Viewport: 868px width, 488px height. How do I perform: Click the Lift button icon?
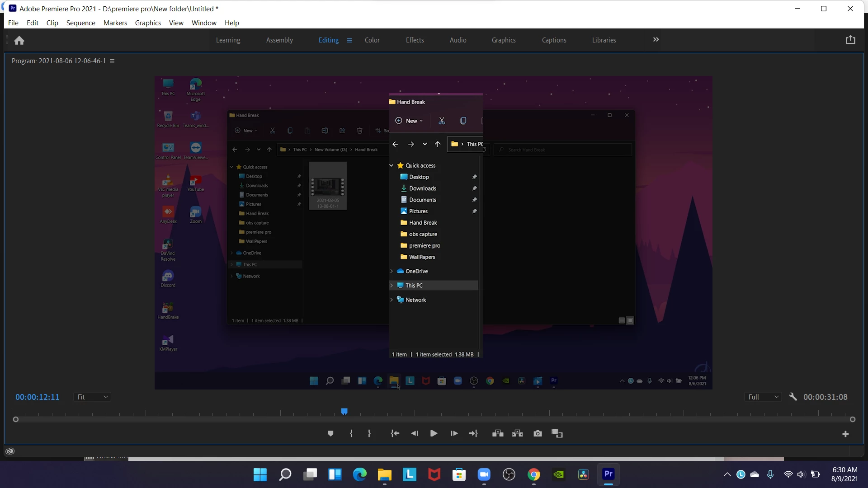[x=498, y=434]
